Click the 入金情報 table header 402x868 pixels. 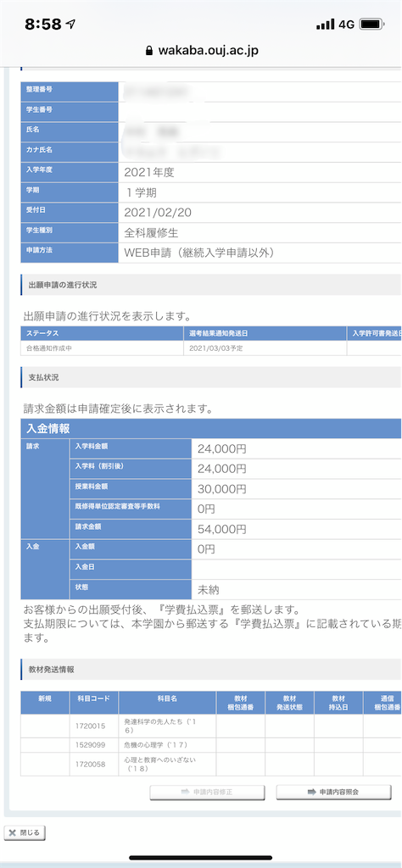point(211,429)
